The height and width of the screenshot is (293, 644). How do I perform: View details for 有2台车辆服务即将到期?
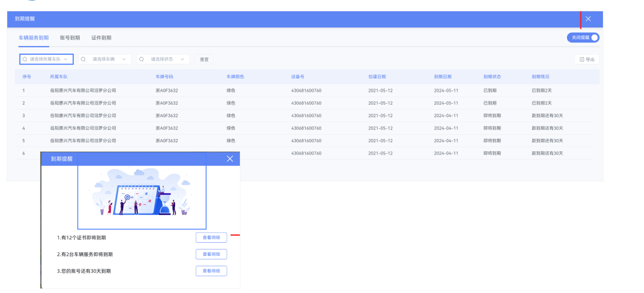[x=211, y=254]
